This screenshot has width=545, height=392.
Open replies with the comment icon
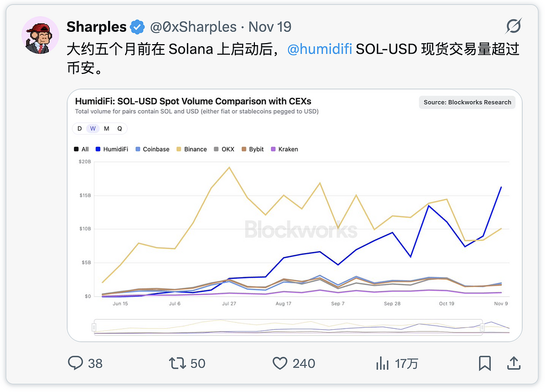[76, 363]
